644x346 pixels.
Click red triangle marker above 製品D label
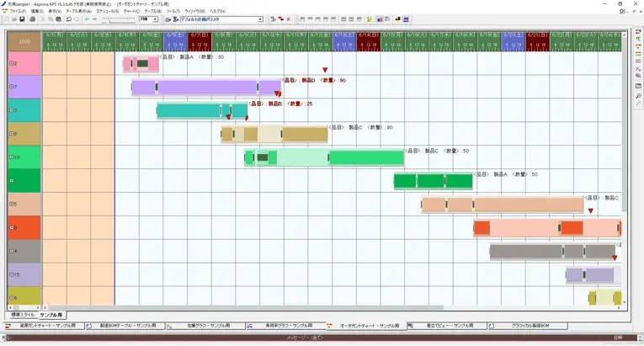(326, 71)
